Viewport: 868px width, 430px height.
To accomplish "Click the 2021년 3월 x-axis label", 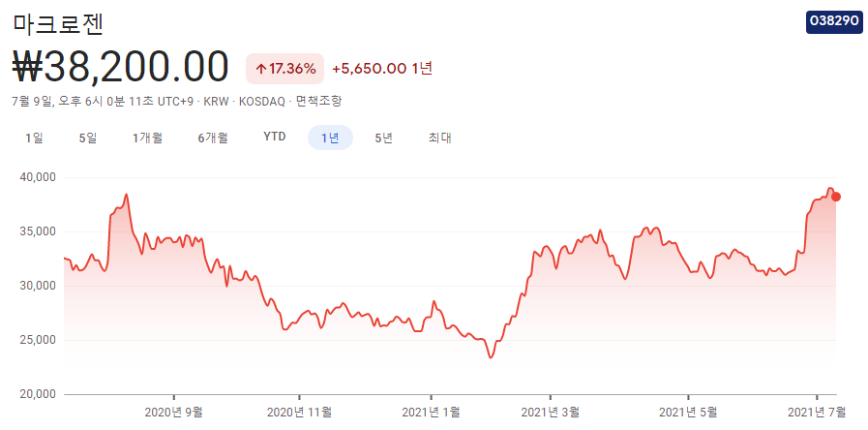I will [551, 412].
